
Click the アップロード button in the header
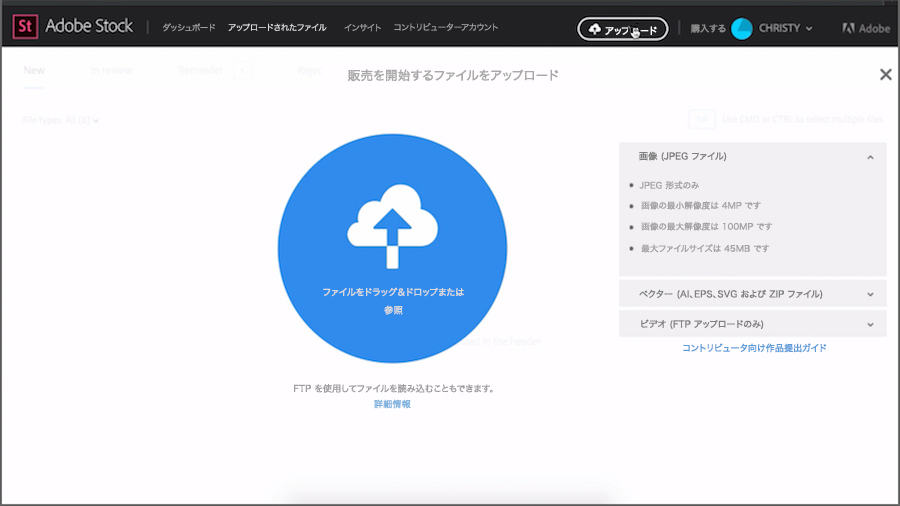point(622,29)
